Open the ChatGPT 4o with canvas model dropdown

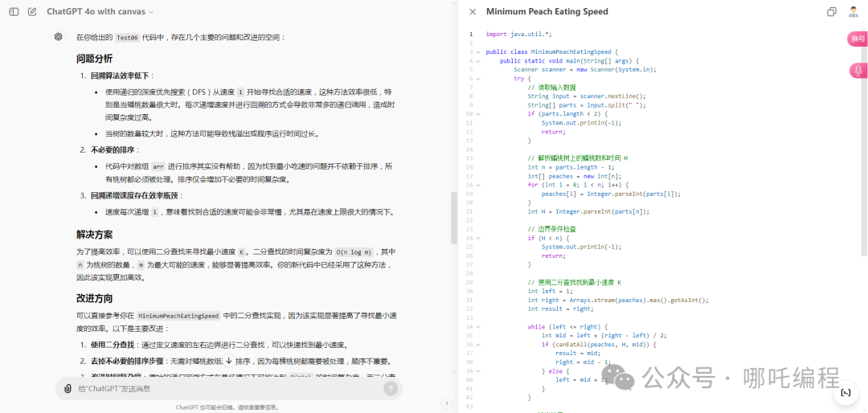(100, 12)
